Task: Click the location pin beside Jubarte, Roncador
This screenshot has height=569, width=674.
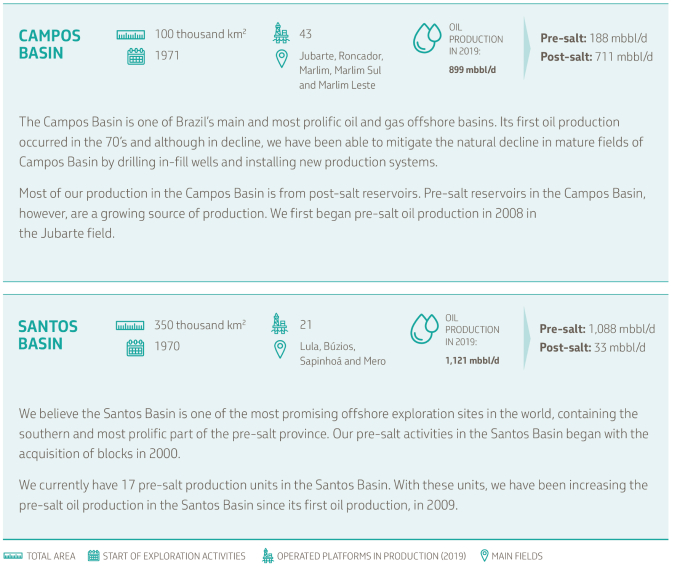Action: tap(281, 58)
